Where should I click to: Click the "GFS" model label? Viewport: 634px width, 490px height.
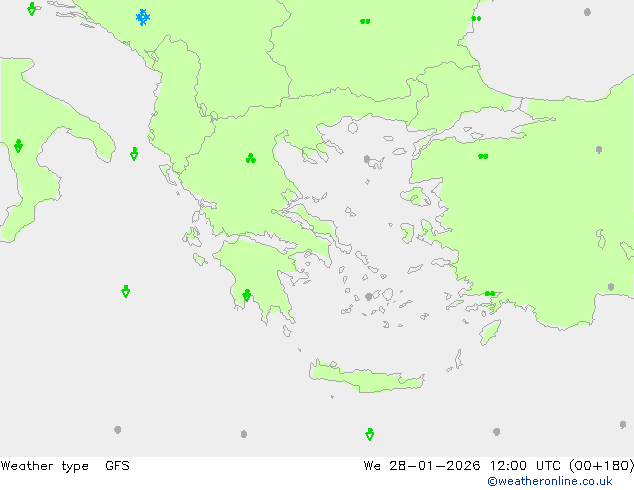click(117, 466)
